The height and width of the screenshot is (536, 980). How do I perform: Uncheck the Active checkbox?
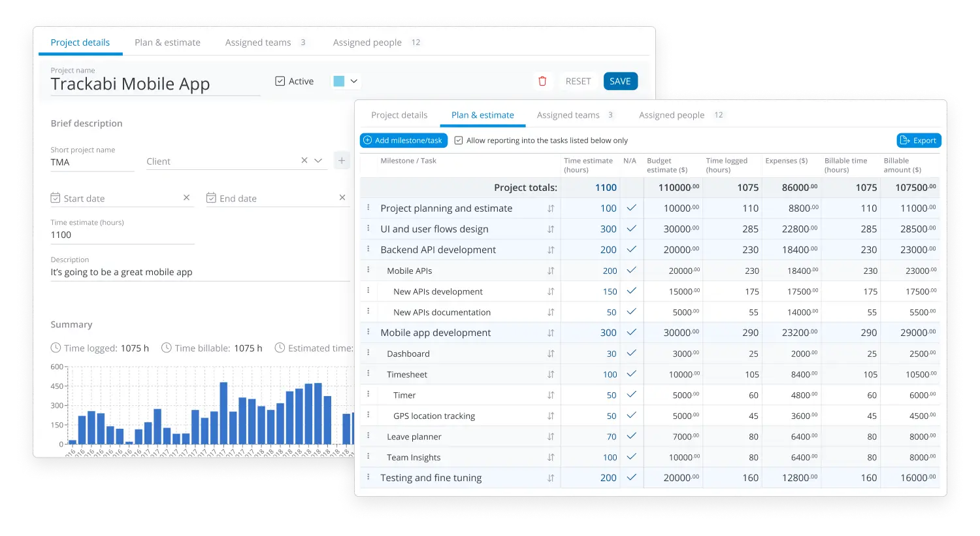281,80
